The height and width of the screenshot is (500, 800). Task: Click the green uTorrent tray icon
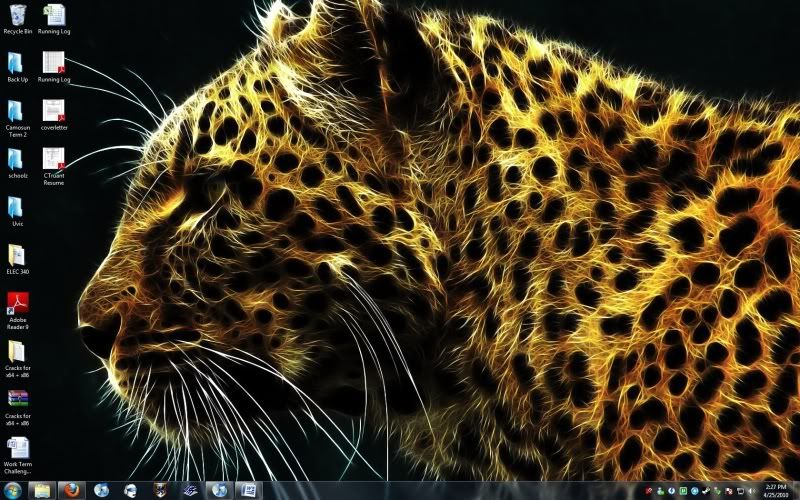pyautogui.click(x=683, y=491)
